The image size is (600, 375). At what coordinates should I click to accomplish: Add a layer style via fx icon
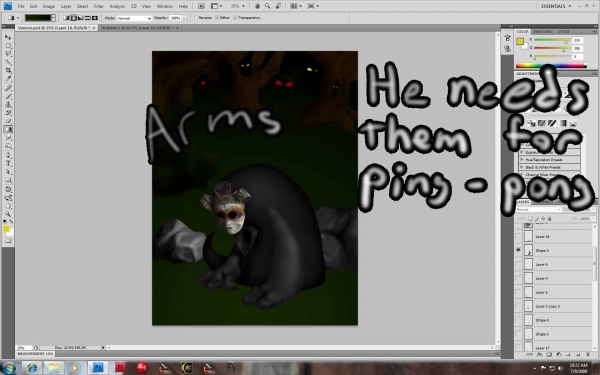539,355
